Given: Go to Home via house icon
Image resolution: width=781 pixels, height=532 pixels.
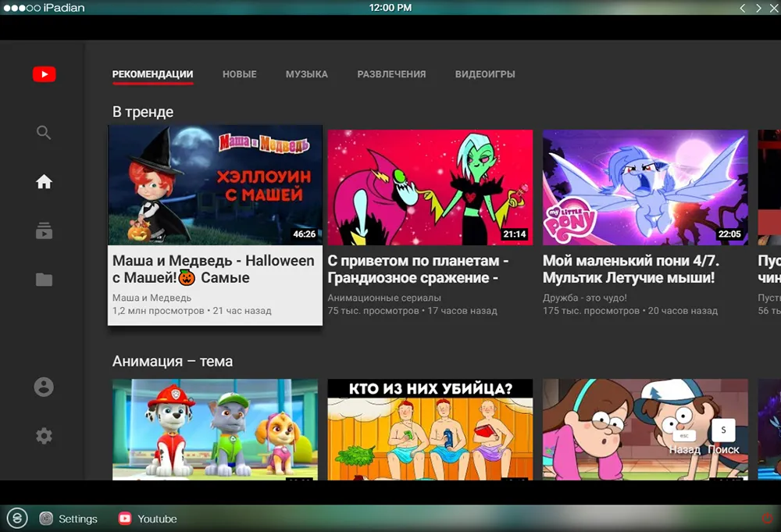Looking at the screenshot, I should pos(44,182).
